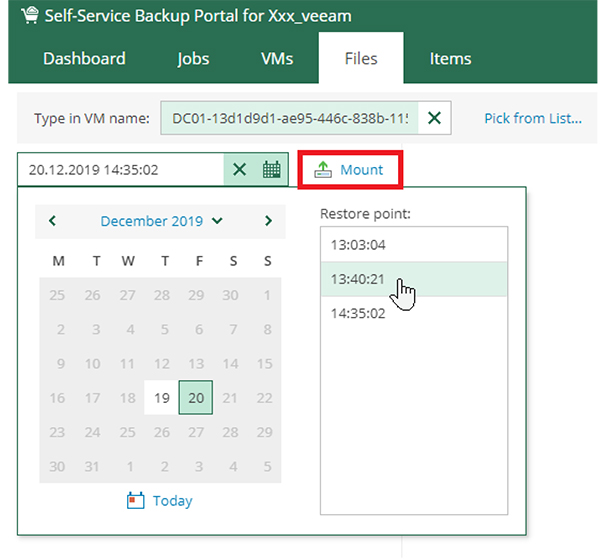Open the calendar picker icon
Viewport: 600px width, 559px height.
[x=271, y=170]
